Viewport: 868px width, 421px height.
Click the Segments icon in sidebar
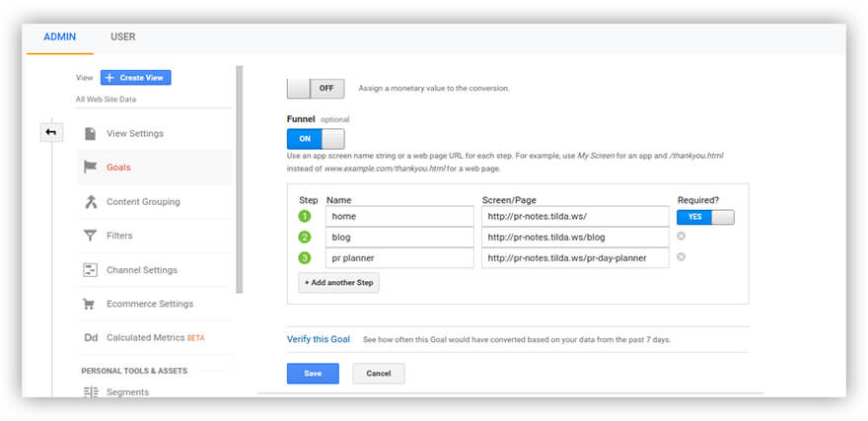pyautogui.click(x=91, y=391)
